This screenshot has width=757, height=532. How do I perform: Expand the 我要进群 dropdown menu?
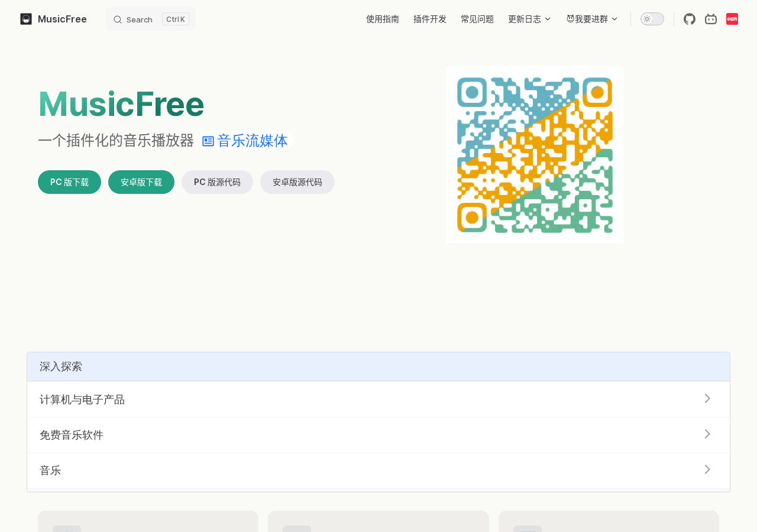pos(592,19)
